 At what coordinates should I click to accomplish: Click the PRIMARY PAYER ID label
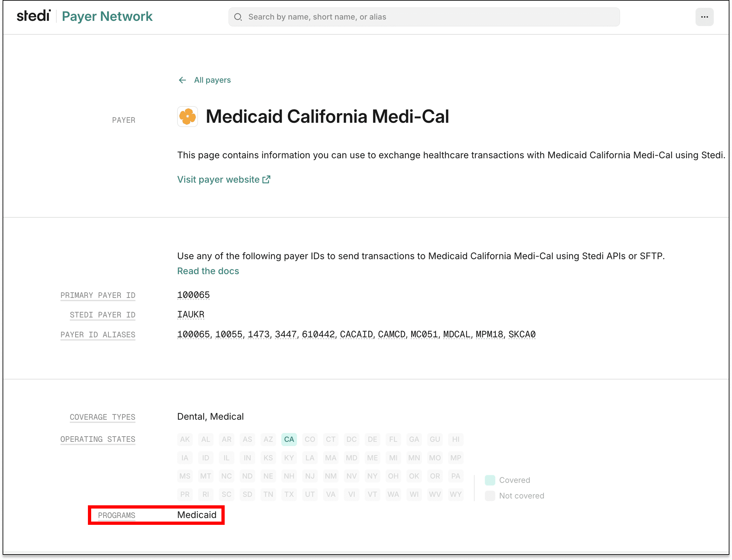[98, 295]
